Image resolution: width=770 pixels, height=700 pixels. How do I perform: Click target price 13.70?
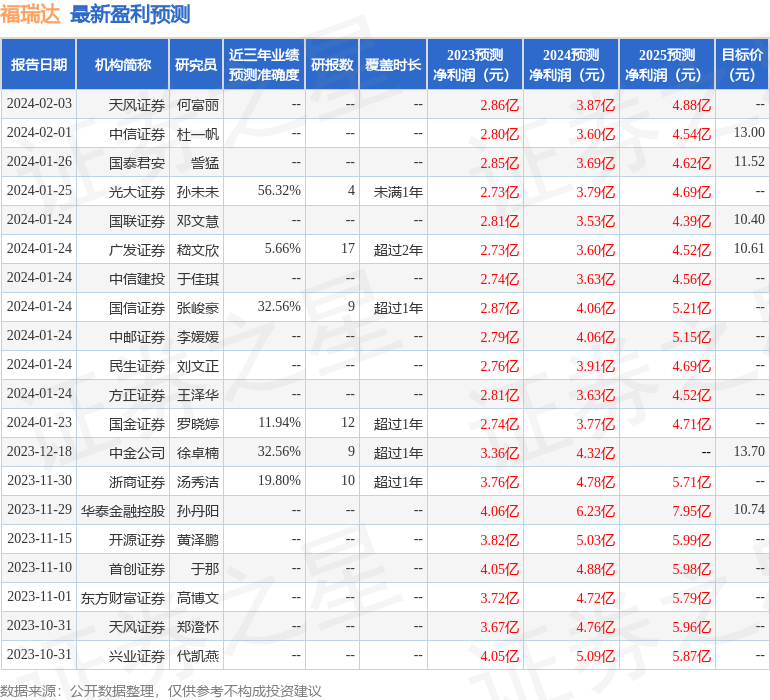[x=749, y=451]
